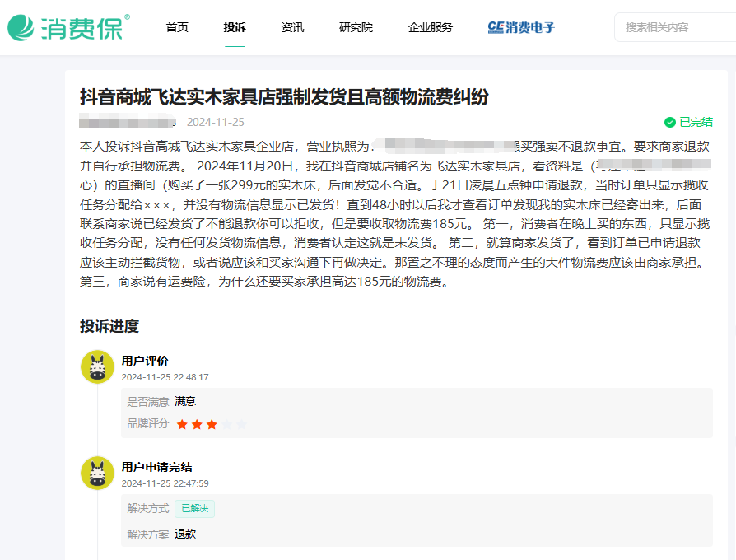Screen dimensions: 736x560
Task: Click the zebra avatar beside 用户申请完结
Action: tap(98, 474)
